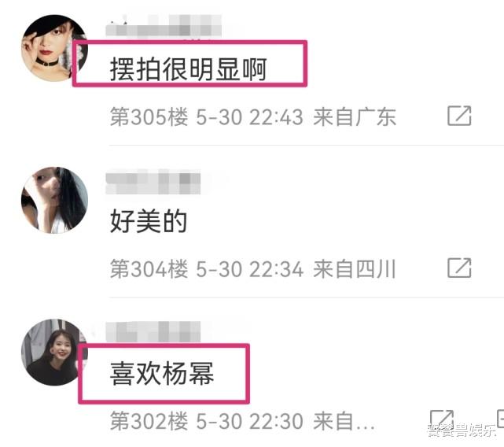Select the comment text 好美的
The width and height of the screenshot is (504, 447).
click(x=148, y=221)
